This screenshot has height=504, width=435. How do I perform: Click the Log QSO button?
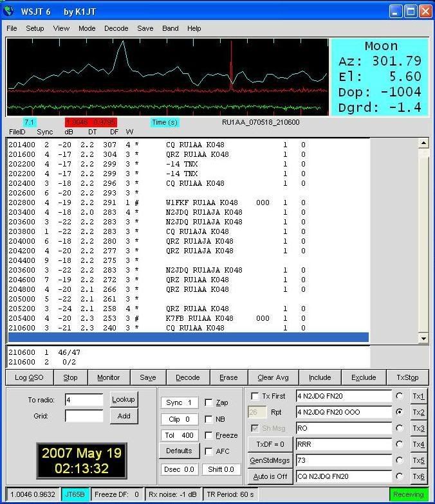click(x=30, y=377)
